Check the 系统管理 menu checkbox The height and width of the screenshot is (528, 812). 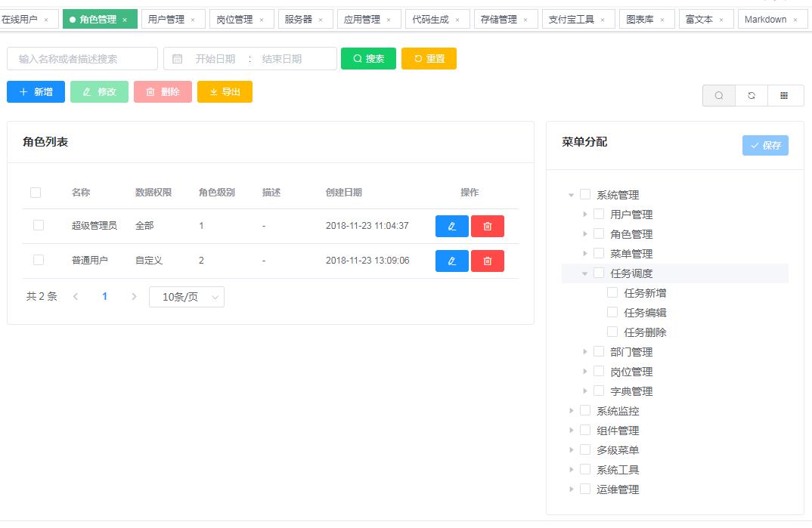[x=585, y=194]
